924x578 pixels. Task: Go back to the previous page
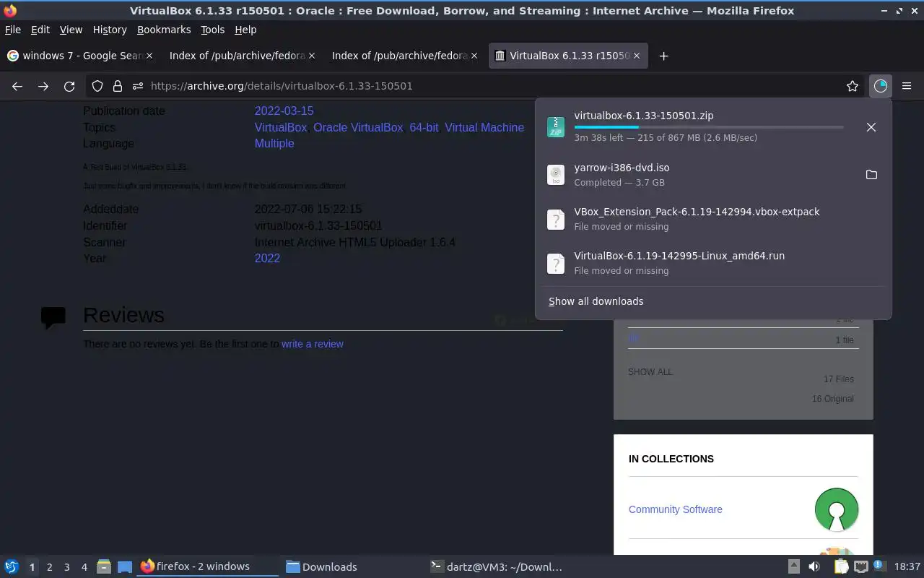[x=17, y=86]
